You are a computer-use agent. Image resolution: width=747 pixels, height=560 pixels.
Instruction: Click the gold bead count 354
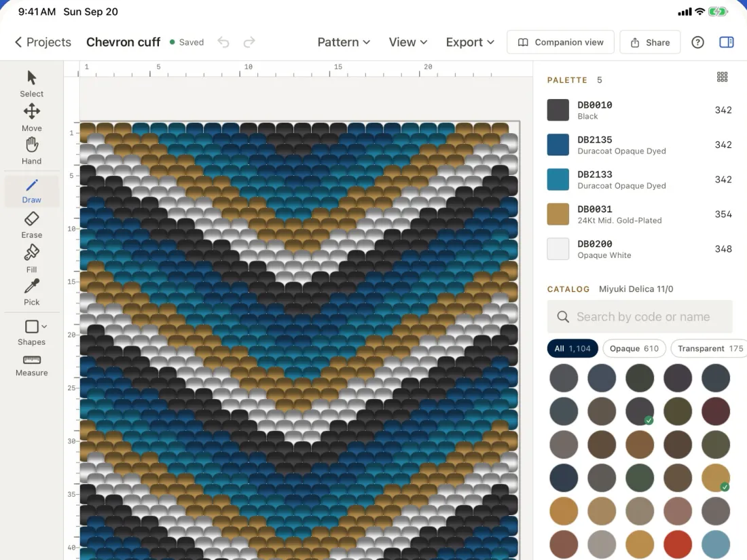point(723,214)
